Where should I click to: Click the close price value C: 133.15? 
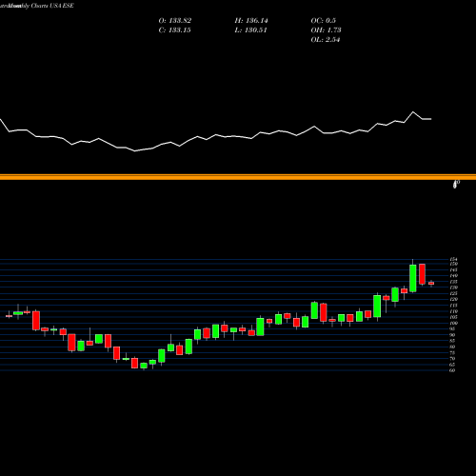(174, 30)
